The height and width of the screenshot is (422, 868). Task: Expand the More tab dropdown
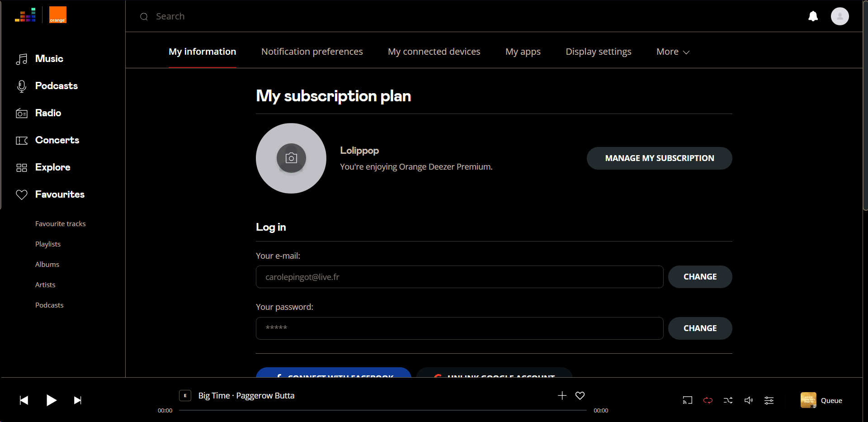[673, 52]
